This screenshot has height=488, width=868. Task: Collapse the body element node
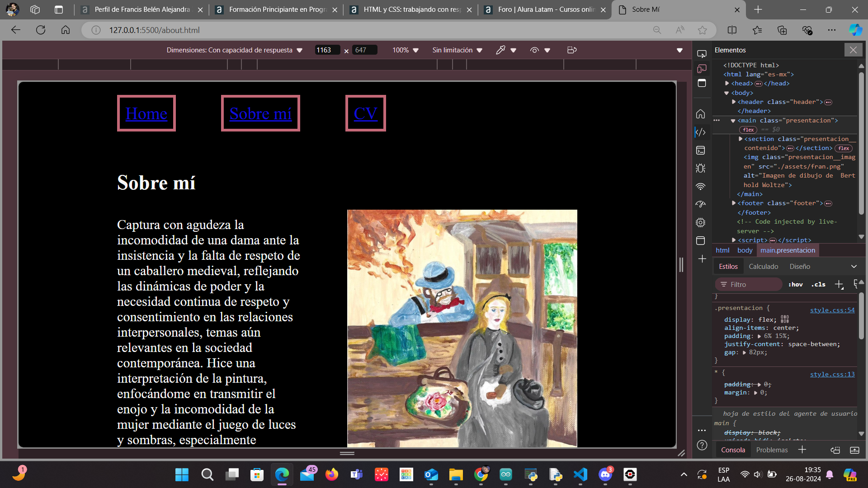(x=727, y=93)
